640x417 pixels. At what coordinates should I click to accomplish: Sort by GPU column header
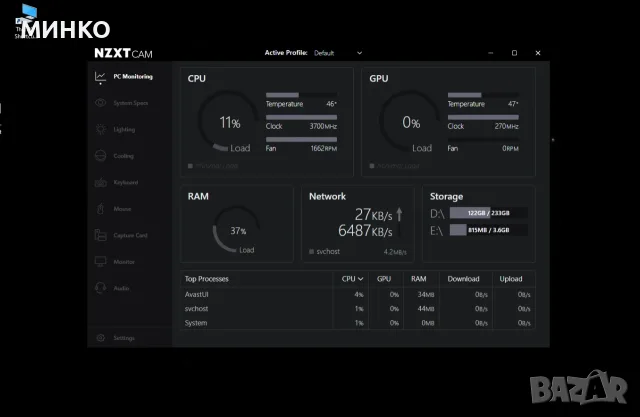(x=384, y=279)
